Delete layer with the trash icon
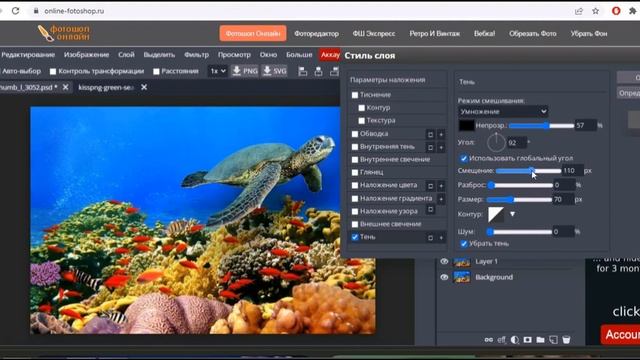 pyautogui.click(x=566, y=340)
